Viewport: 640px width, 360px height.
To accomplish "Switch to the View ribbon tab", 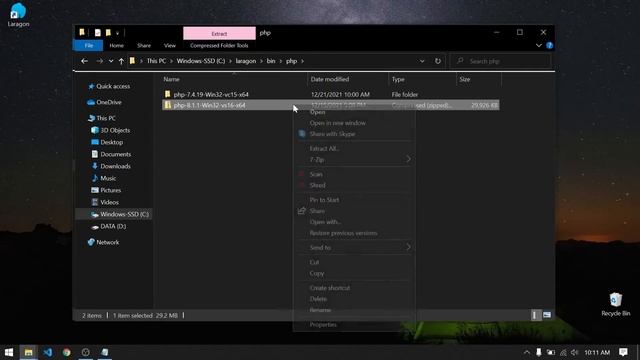I will 170,45.
